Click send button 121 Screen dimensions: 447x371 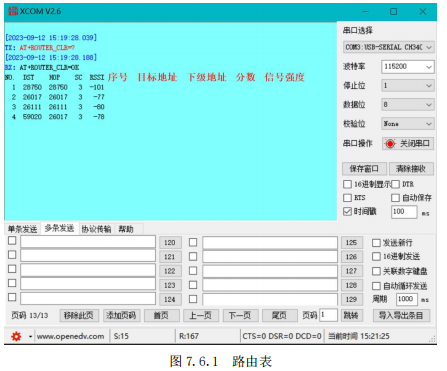pyautogui.click(x=170, y=257)
